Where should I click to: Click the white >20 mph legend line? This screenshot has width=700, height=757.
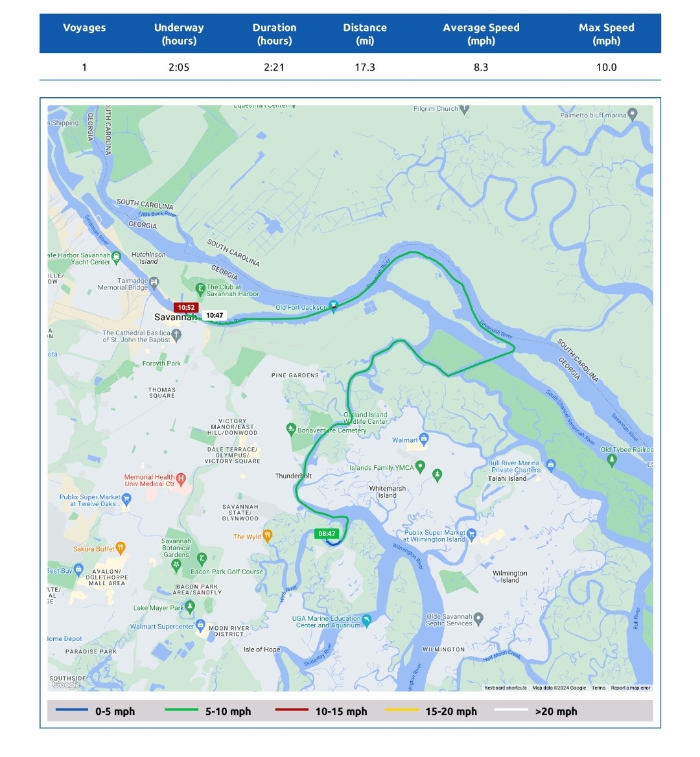coord(512,710)
